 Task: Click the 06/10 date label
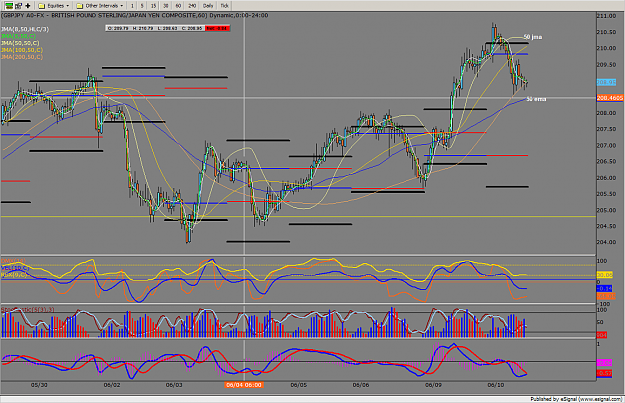[496, 385]
